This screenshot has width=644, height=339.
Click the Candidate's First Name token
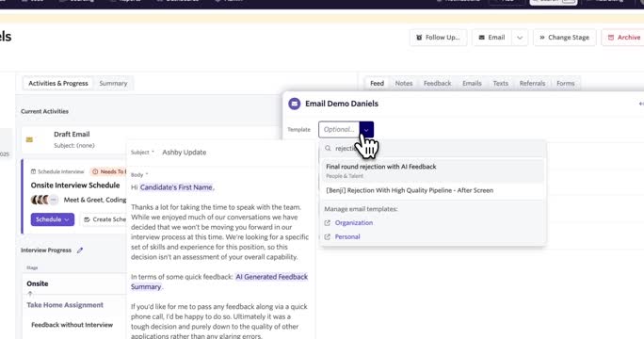point(176,187)
